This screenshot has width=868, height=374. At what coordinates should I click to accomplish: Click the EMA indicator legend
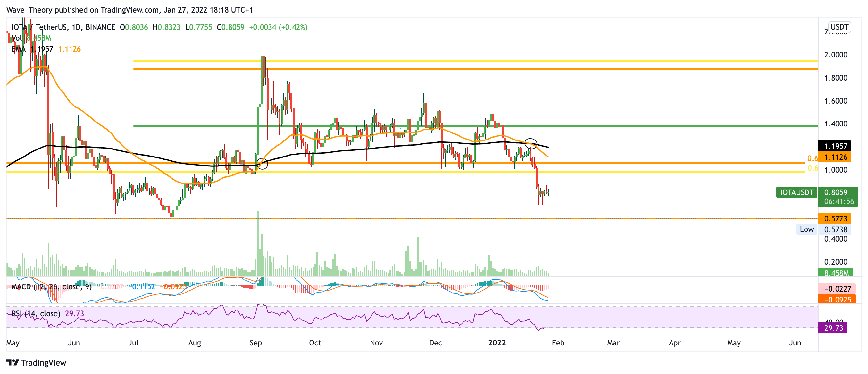click(19, 49)
